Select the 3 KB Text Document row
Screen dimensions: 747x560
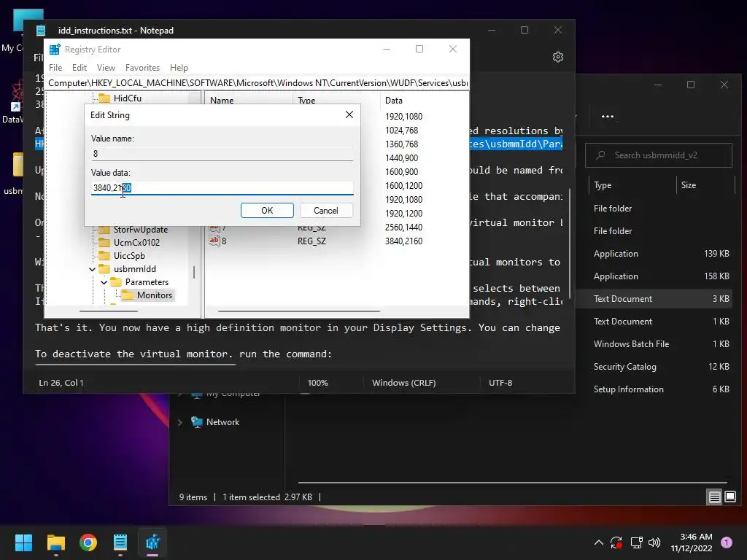pyautogui.click(x=654, y=298)
